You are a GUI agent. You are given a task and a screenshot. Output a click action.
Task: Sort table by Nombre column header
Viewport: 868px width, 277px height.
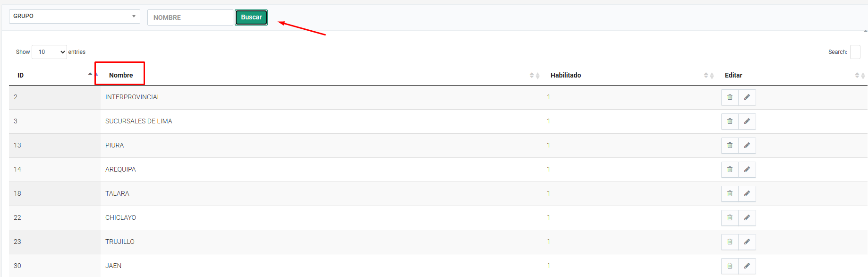point(121,75)
